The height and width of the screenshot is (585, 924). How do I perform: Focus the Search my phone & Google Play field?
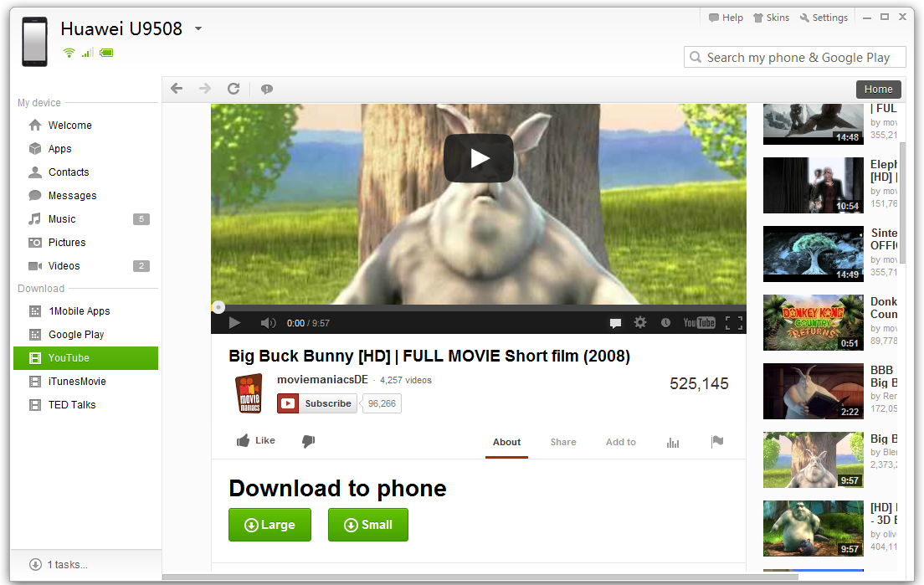(794, 57)
